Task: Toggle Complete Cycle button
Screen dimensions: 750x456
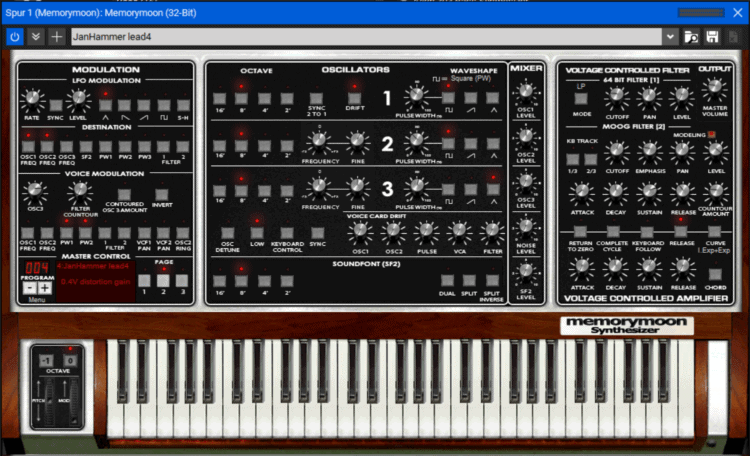Action: (x=613, y=232)
